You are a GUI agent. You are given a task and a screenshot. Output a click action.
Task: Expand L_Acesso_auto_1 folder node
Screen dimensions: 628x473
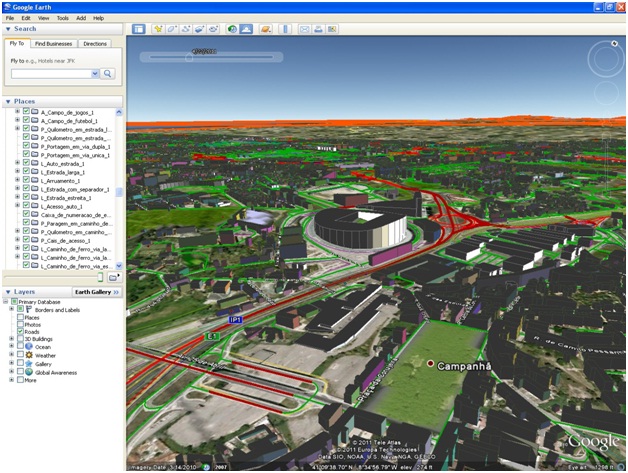pyautogui.click(x=17, y=205)
